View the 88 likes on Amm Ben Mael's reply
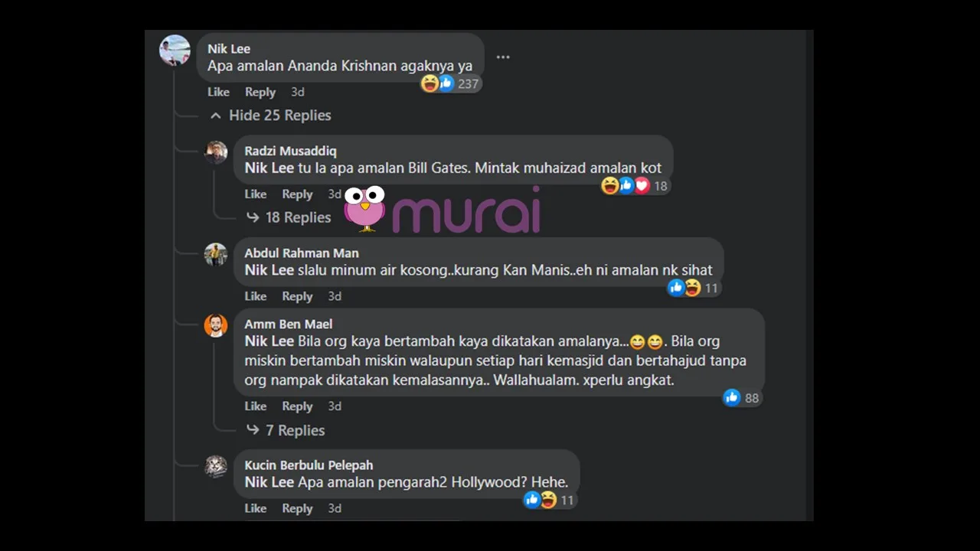Image resolution: width=980 pixels, height=551 pixels. click(741, 398)
